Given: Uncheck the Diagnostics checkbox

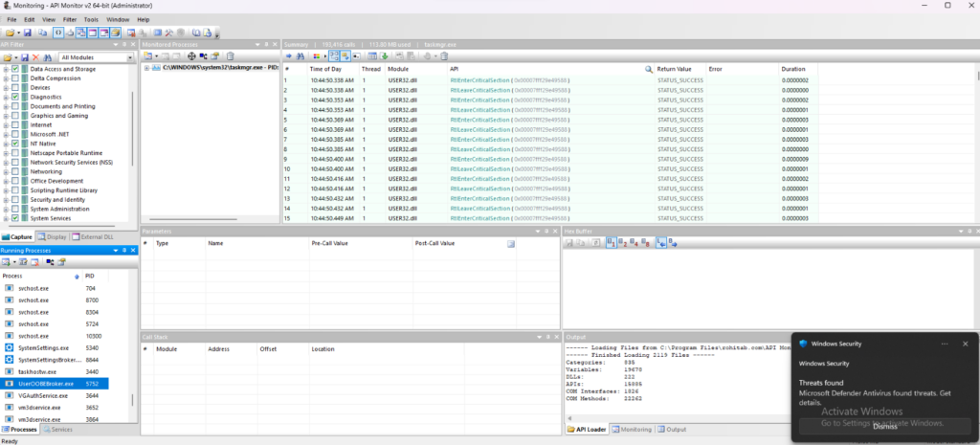Looking at the screenshot, I should (x=15, y=97).
